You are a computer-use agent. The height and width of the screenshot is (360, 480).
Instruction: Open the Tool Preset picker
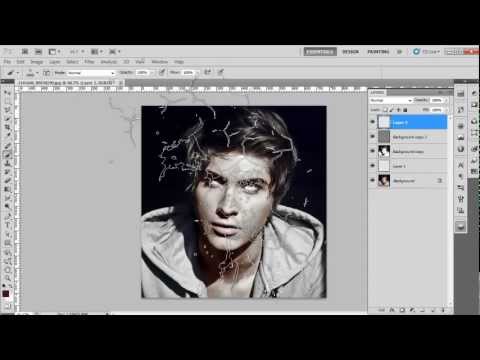(x=13, y=73)
